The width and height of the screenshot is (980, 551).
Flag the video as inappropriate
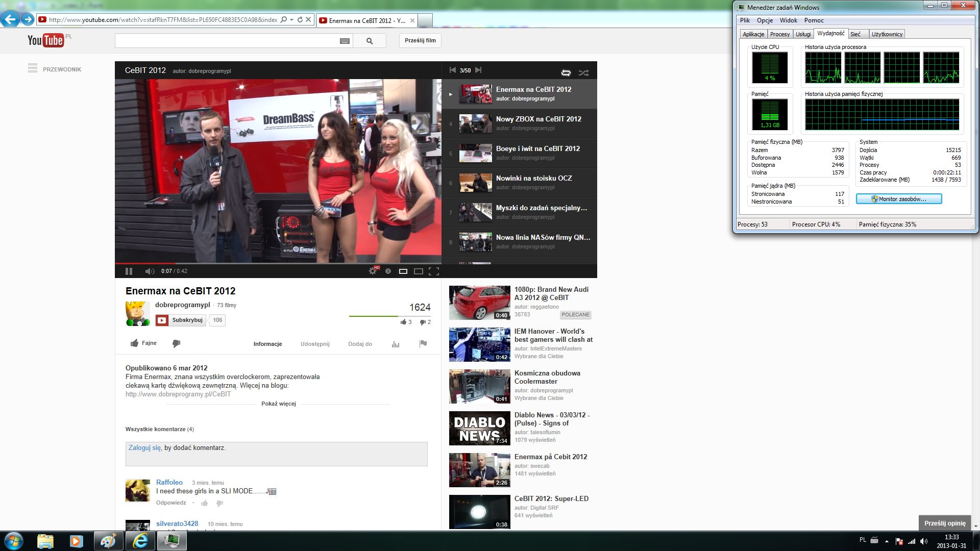[x=423, y=344]
